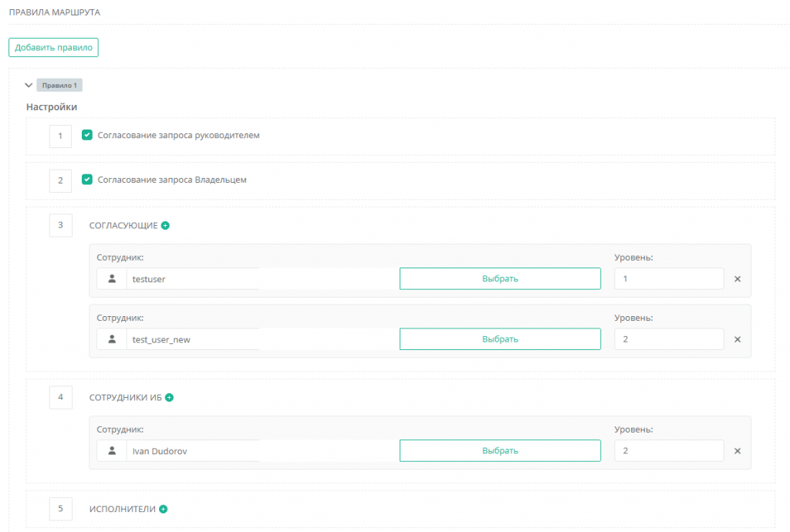Remove the test_user_new approver row
Viewport: 790px width, 532px height.
coord(737,339)
